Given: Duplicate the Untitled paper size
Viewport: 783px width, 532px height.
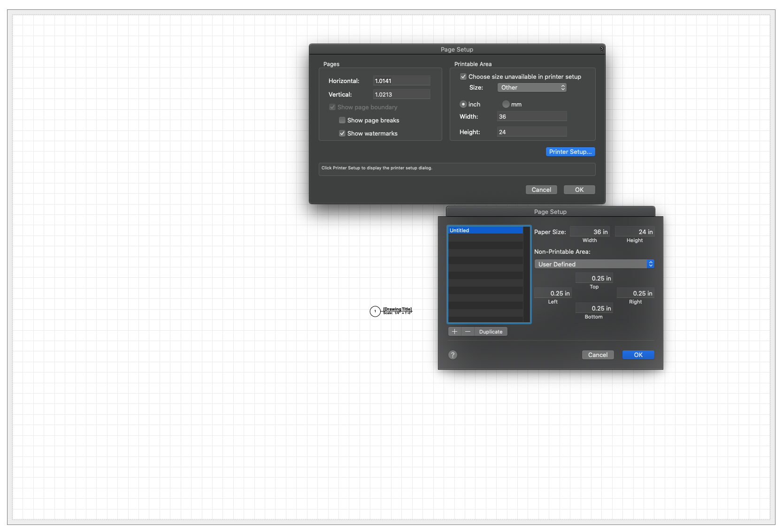Looking at the screenshot, I should pyautogui.click(x=490, y=331).
